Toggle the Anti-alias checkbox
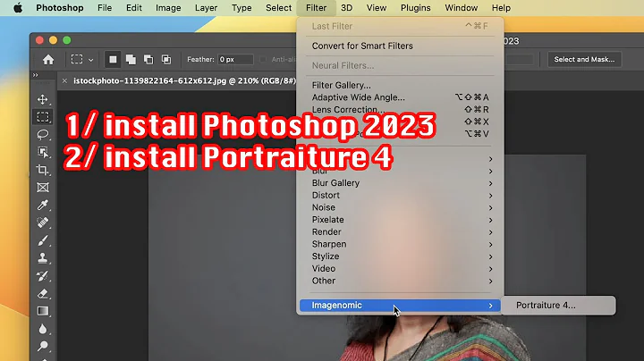Image resolution: width=644 pixels, height=361 pixels. point(263,60)
